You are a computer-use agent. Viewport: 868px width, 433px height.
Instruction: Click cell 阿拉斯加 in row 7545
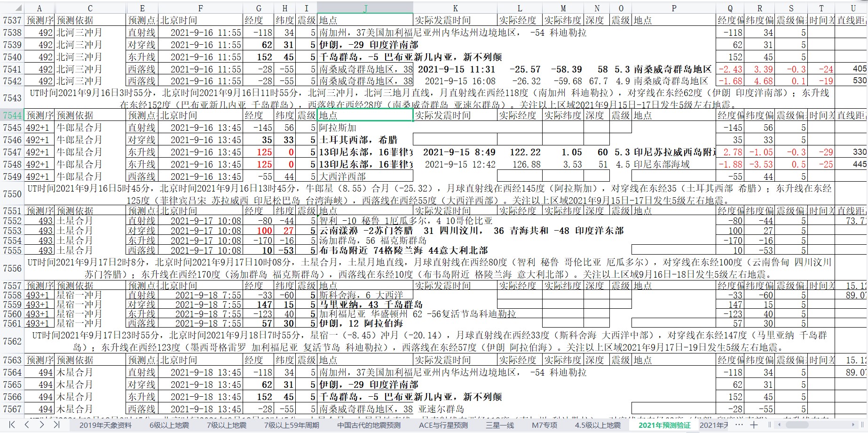pyautogui.click(x=365, y=128)
